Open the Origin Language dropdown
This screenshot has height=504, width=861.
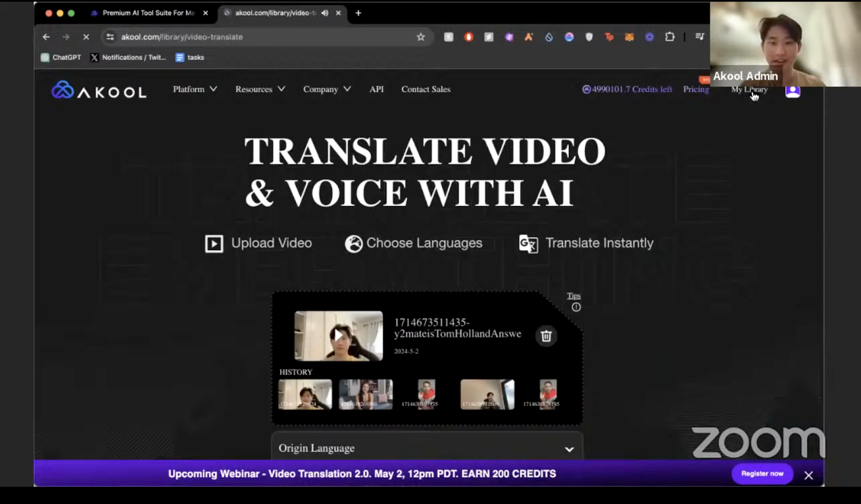427,448
